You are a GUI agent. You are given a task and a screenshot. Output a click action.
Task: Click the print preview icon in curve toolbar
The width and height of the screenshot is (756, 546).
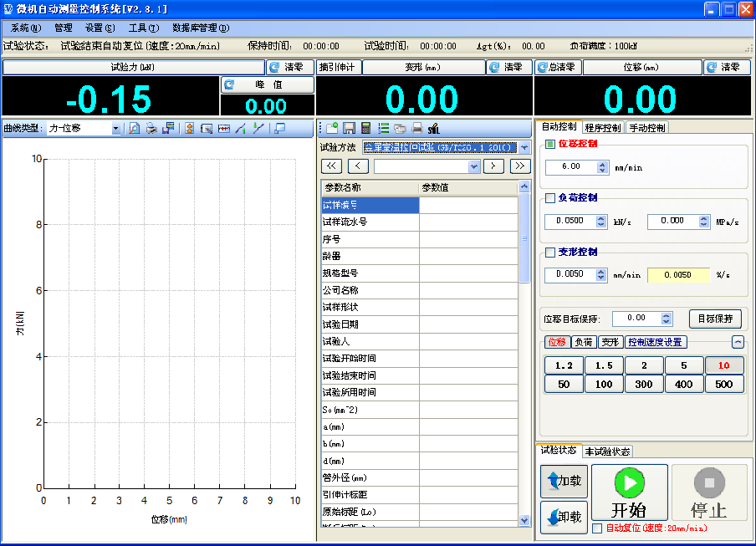click(135, 129)
